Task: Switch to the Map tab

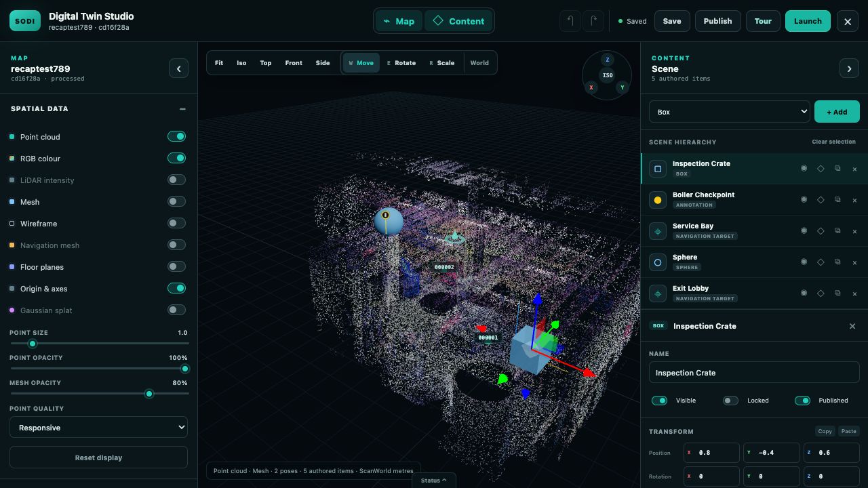Action: [x=398, y=21]
